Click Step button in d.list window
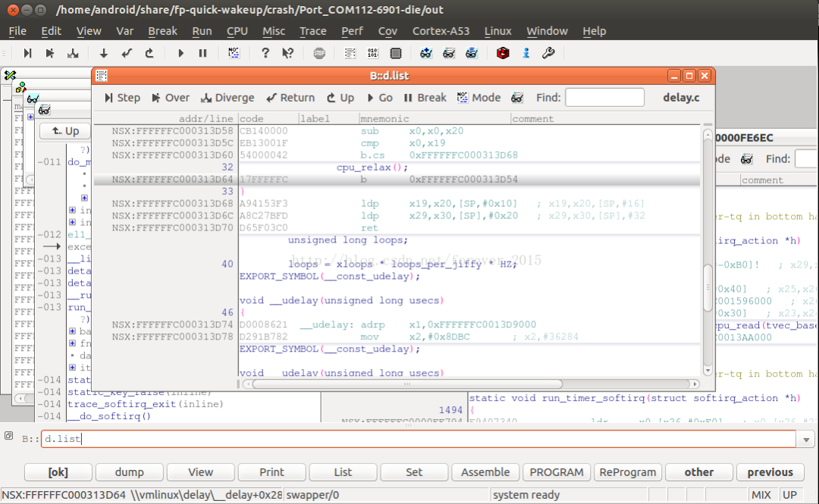Image resolution: width=819 pixels, height=504 pixels. [122, 98]
